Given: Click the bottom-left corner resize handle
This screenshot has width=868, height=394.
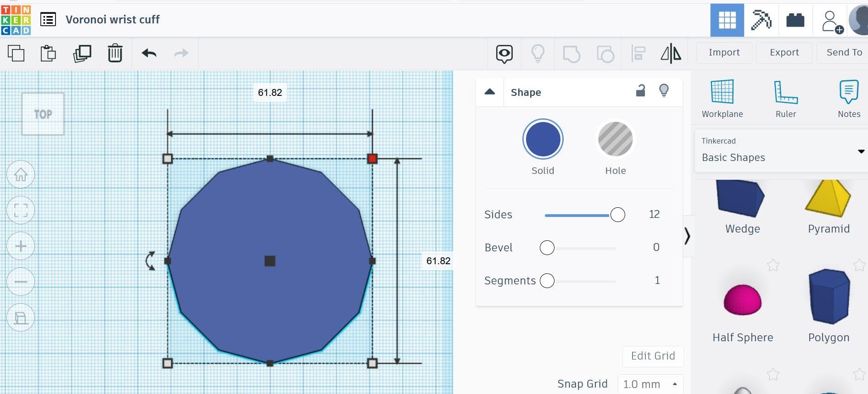Looking at the screenshot, I should (x=168, y=363).
